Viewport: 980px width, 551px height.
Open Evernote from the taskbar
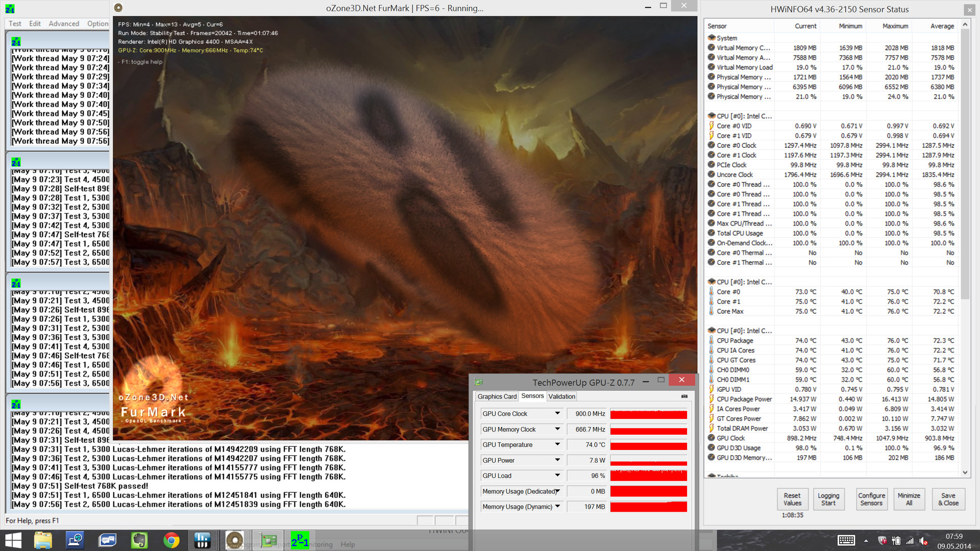pos(139,540)
